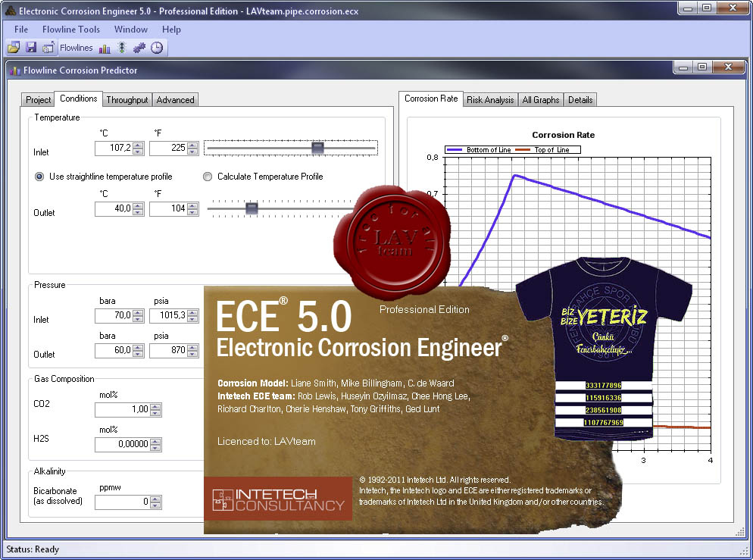Maximize the Flowline Corrosion Predictor child window

702,67
